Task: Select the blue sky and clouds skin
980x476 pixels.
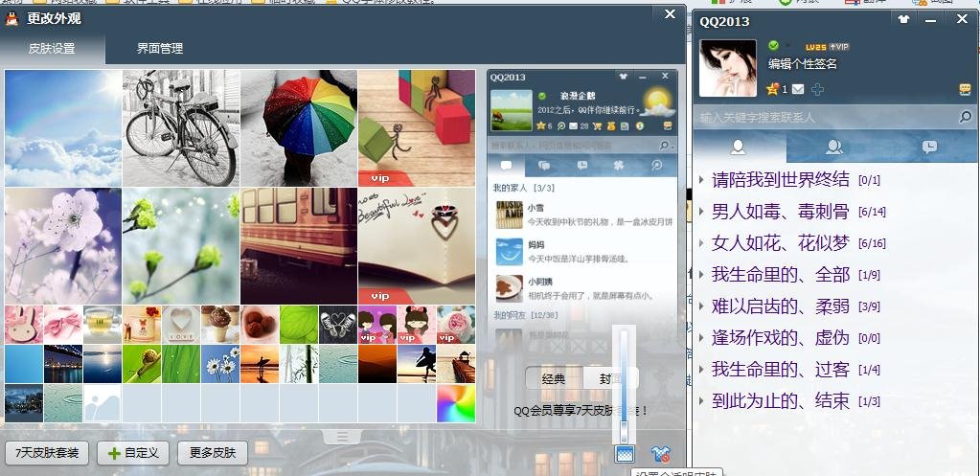Action: 63,128
